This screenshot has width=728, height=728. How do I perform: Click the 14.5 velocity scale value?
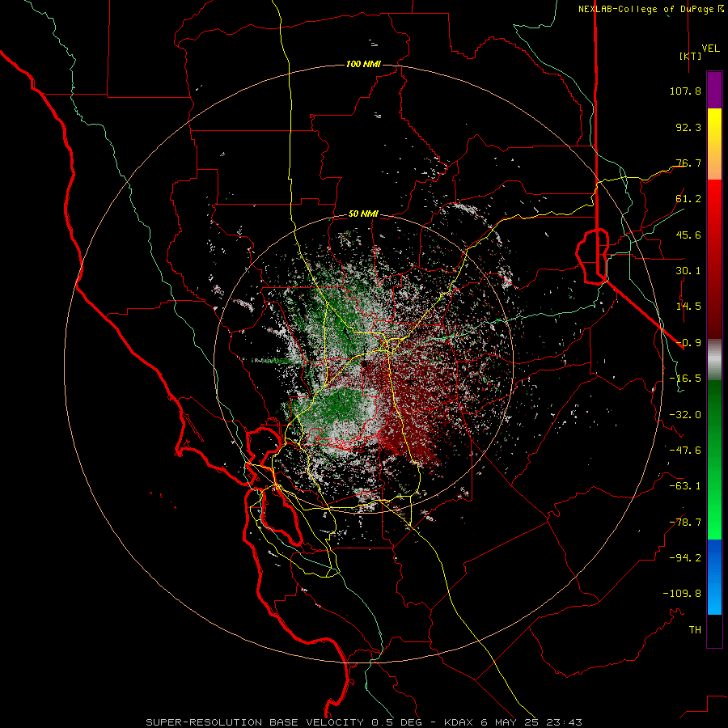coord(688,307)
